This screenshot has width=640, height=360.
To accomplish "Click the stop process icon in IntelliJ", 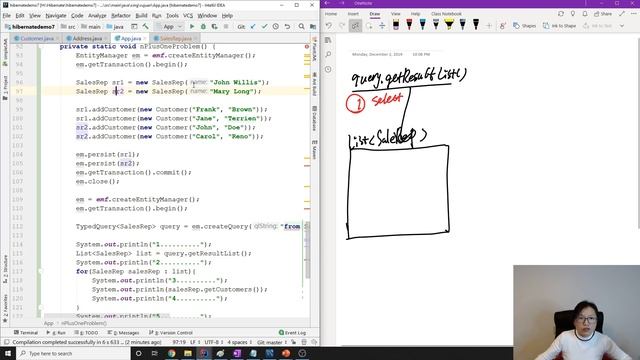I will coord(226,27).
